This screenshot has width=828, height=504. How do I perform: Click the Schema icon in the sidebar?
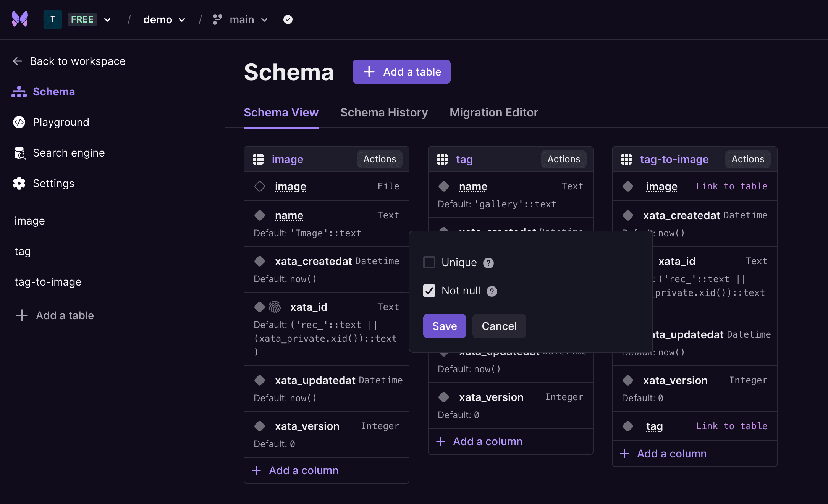coord(19,92)
